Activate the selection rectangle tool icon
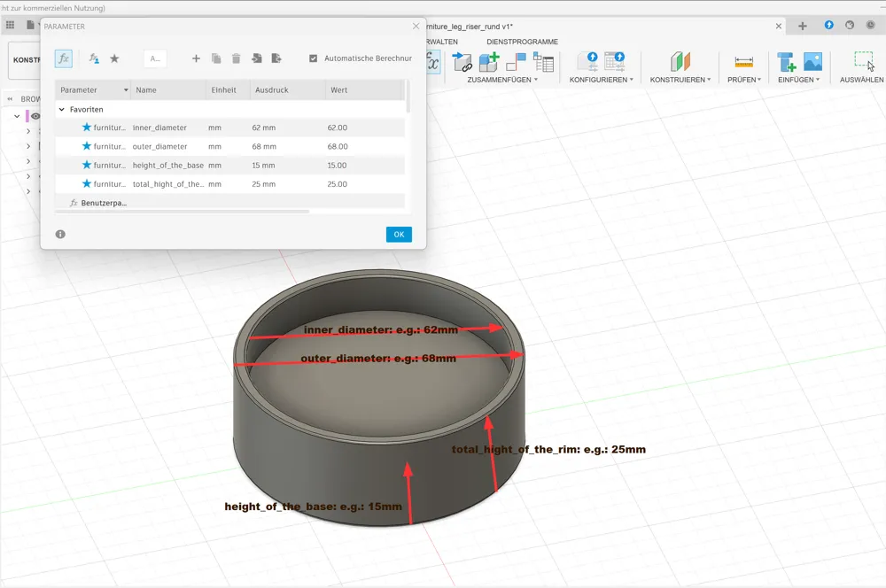Screen dimensions: 886x588 [x=864, y=60]
